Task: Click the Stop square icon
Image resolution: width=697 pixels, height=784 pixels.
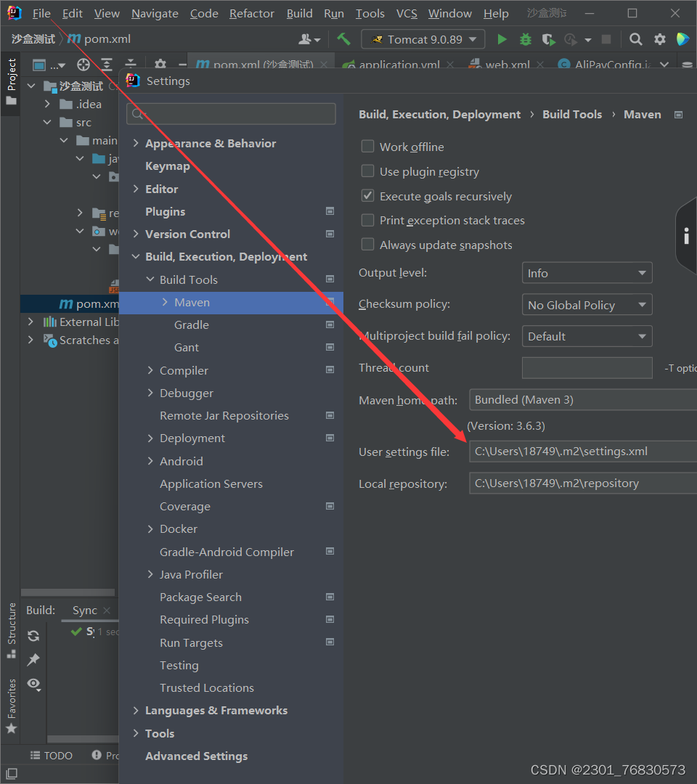Action: [606, 39]
